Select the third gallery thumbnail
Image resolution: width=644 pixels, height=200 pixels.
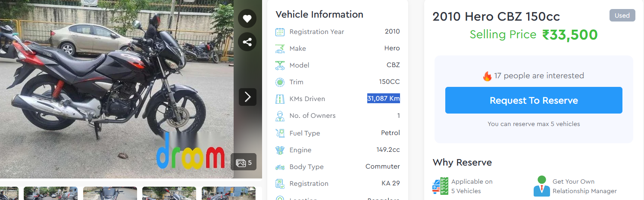point(110,193)
